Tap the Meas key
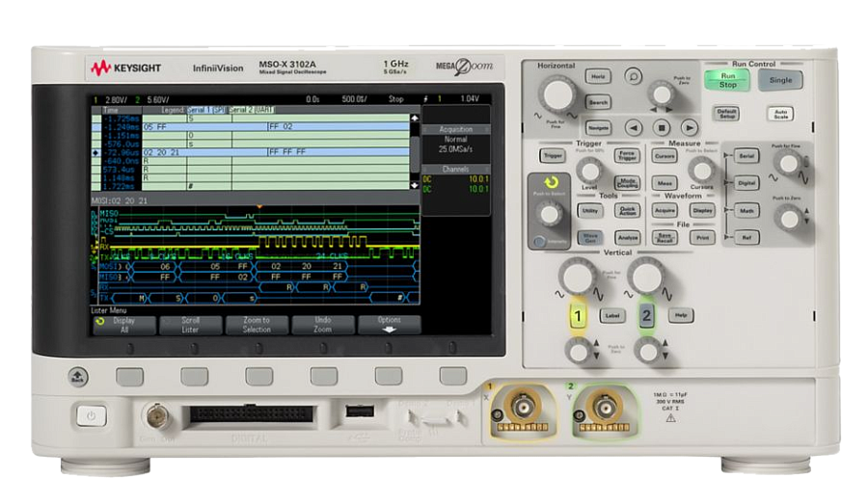Viewport: 868px width, 504px height. click(x=665, y=182)
